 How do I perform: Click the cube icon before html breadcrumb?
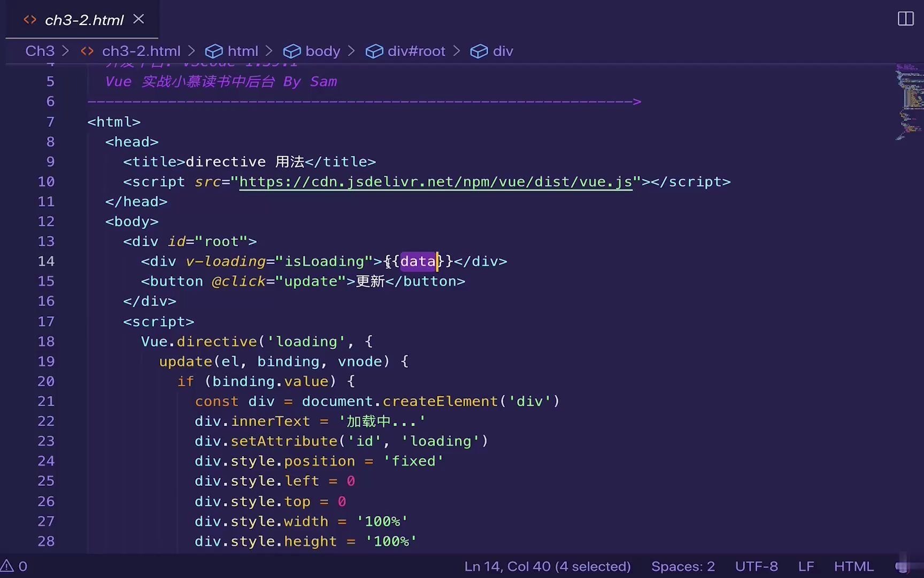coord(214,51)
